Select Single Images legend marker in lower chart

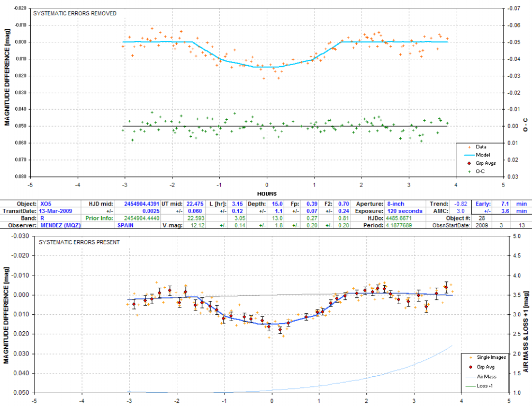[x=470, y=357]
